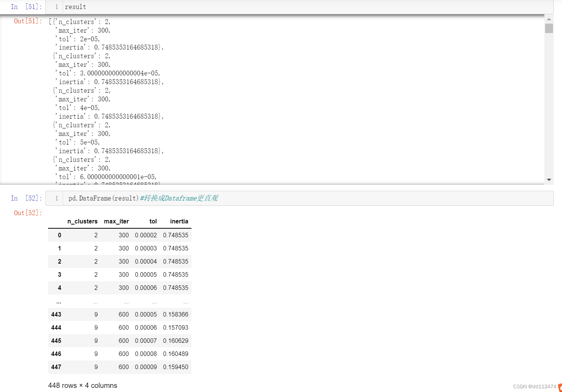
Task: Click tol value 0.00004 in row 2
Action: click(x=146, y=262)
